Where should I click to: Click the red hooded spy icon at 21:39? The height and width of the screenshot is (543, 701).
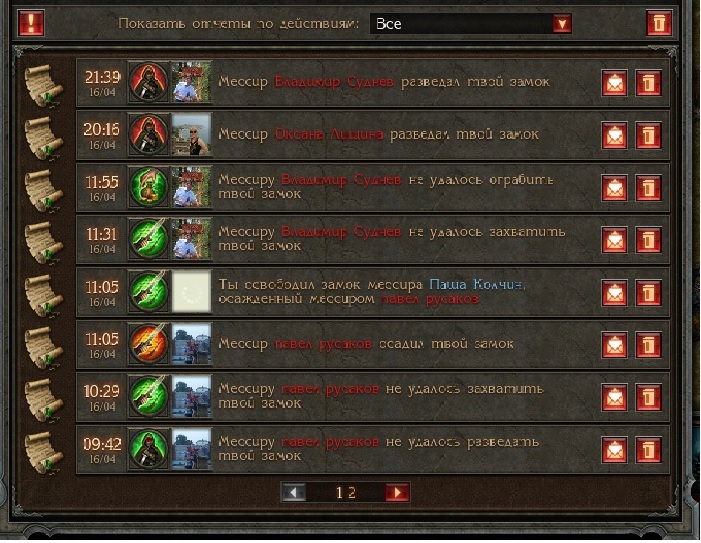(148, 82)
